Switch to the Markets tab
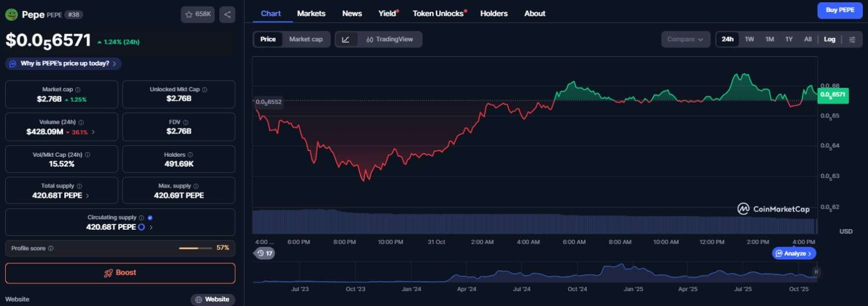Image resolution: width=868 pixels, height=306 pixels. click(311, 13)
